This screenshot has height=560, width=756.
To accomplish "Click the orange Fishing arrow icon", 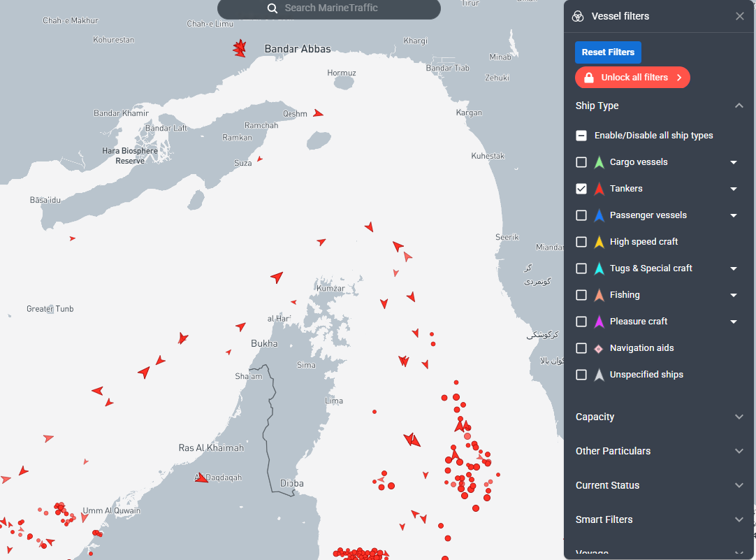I will pos(599,295).
